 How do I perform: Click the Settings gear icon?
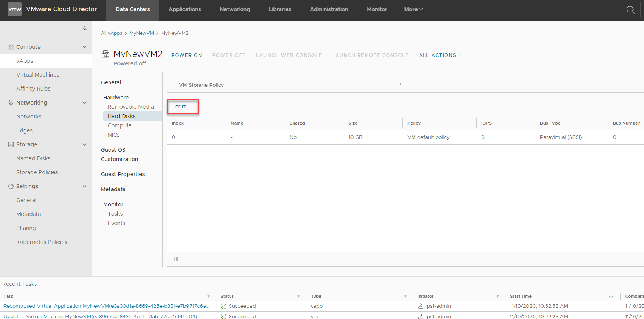11,186
